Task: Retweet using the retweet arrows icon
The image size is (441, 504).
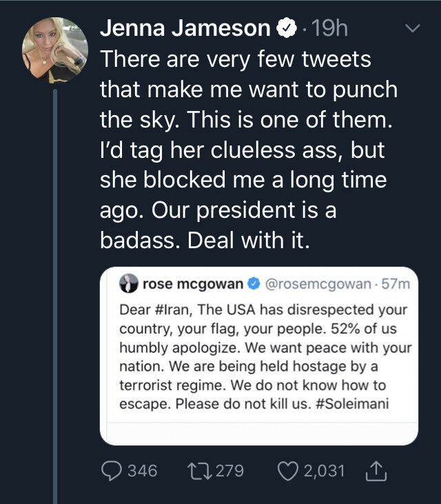Action: pyautogui.click(x=200, y=471)
